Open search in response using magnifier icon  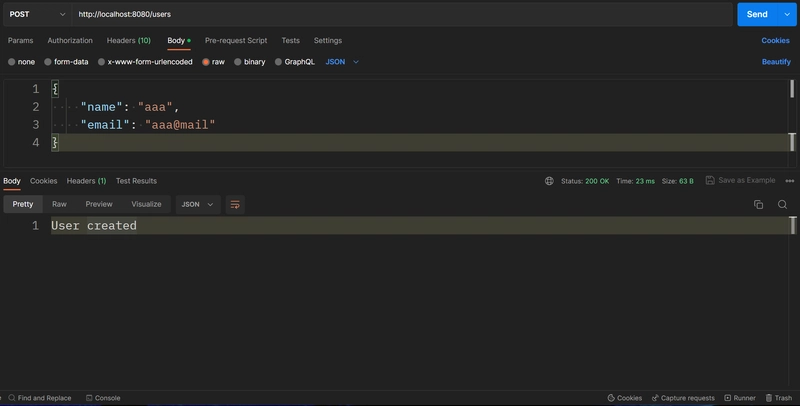[782, 205]
